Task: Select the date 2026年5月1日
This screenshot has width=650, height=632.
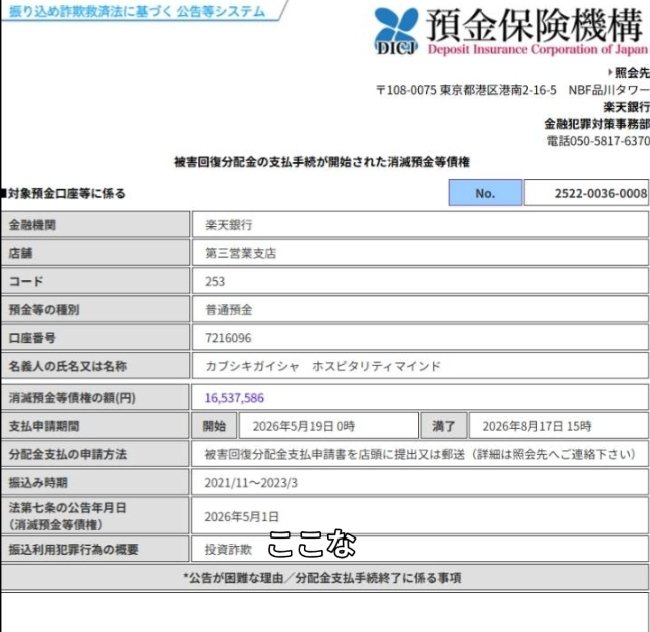Action: coord(242,516)
